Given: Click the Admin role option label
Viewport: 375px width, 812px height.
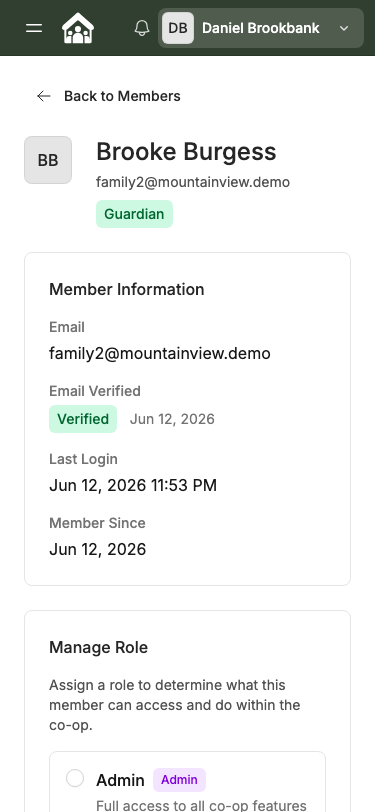Looking at the screenshot, I should 120,780.
